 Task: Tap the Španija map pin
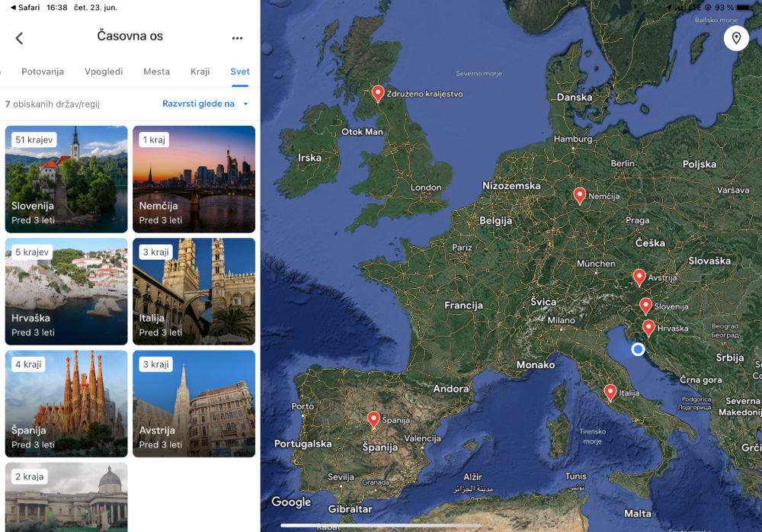(x=373, y=419)
